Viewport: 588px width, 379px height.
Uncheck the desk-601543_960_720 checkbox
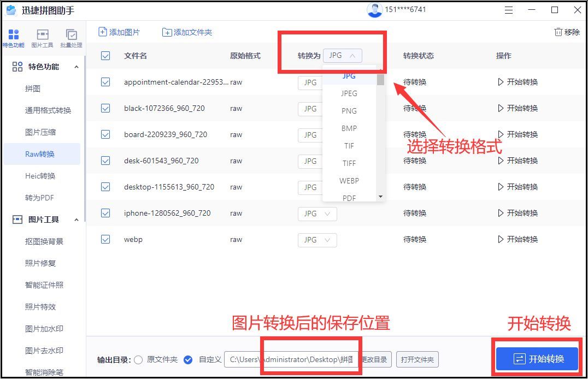105,161
